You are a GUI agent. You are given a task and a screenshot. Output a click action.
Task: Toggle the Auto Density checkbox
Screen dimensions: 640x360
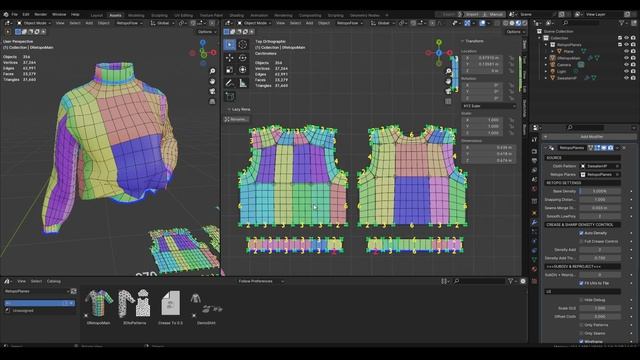581,233
